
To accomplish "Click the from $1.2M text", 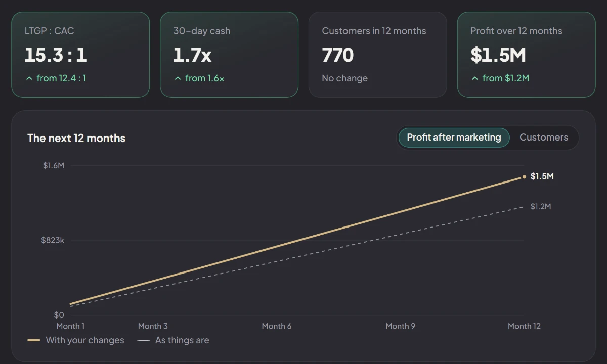I will point(506,78).
